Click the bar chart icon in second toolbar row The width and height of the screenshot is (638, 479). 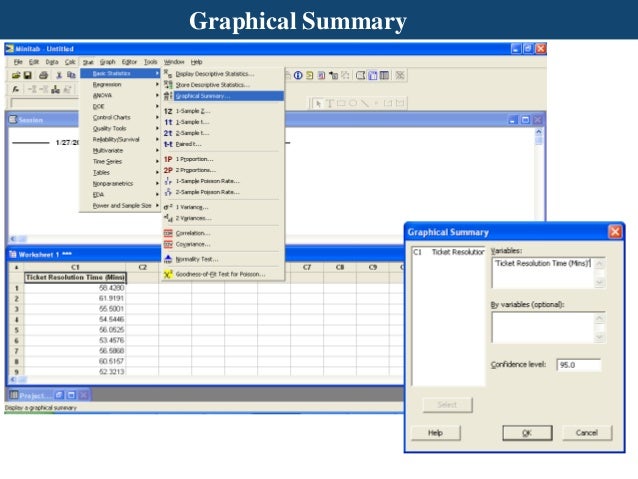(56, 89)
